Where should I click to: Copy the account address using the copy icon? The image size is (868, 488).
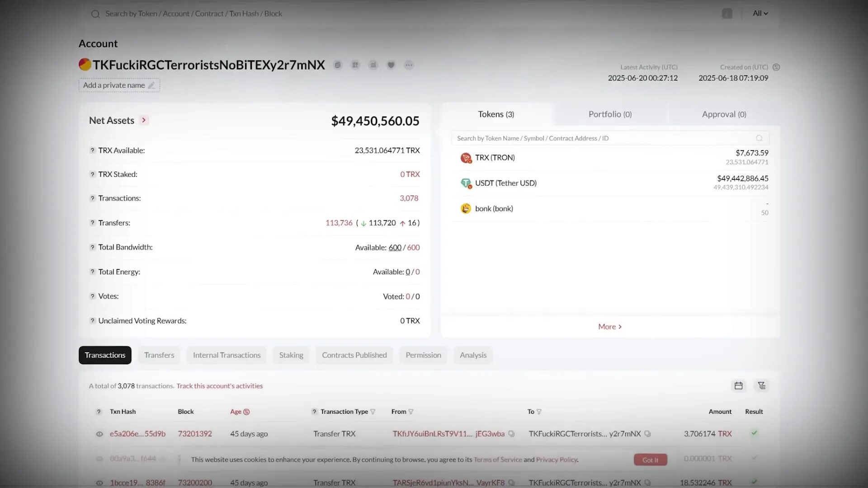point(338,65)
